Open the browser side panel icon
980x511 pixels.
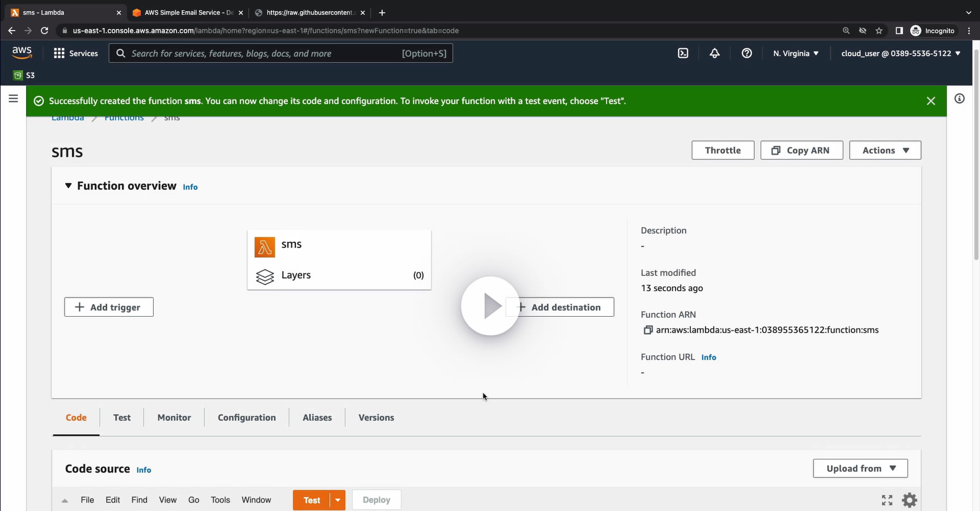pyautogui.click(x=899, y=31)
